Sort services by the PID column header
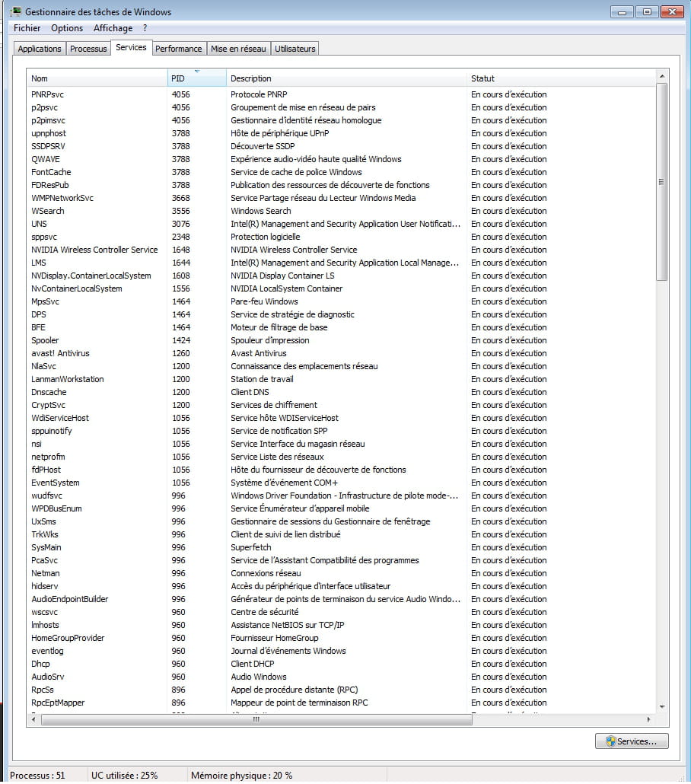Viewport: 691px width, 784px height. 196,78
